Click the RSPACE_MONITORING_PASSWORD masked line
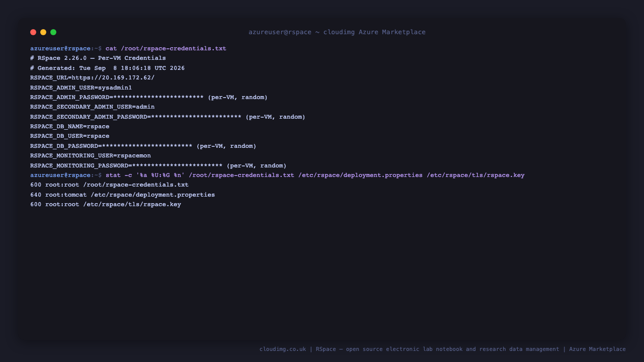The image size is (644, 362). 158,165
